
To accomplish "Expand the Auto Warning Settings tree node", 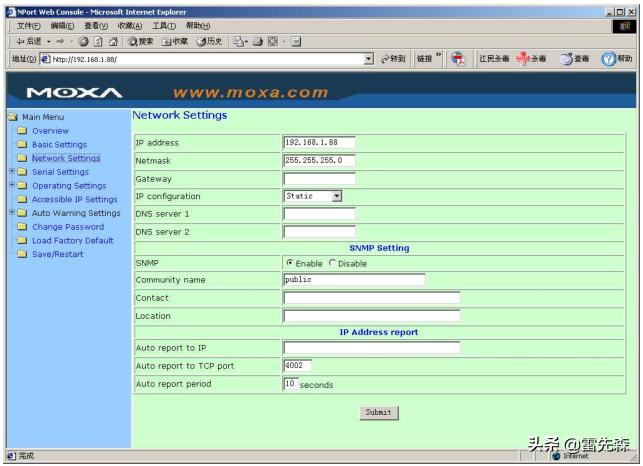I will 11,213.
